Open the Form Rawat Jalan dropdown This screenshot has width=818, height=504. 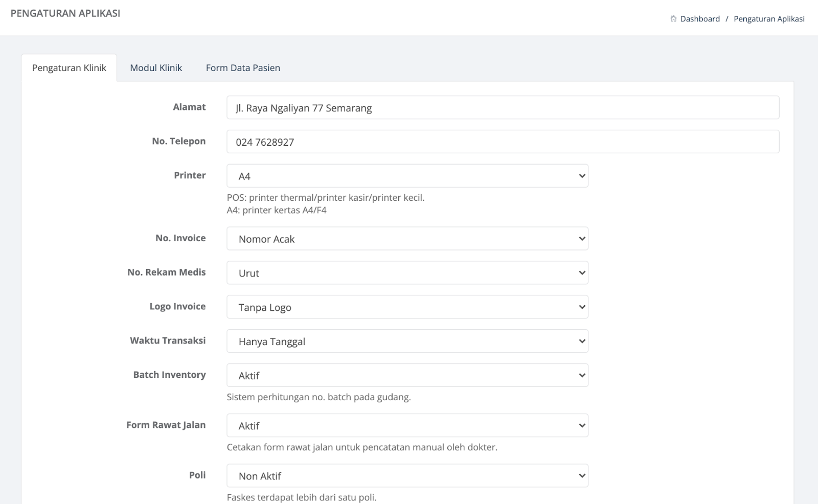click(x=407, y=426)
